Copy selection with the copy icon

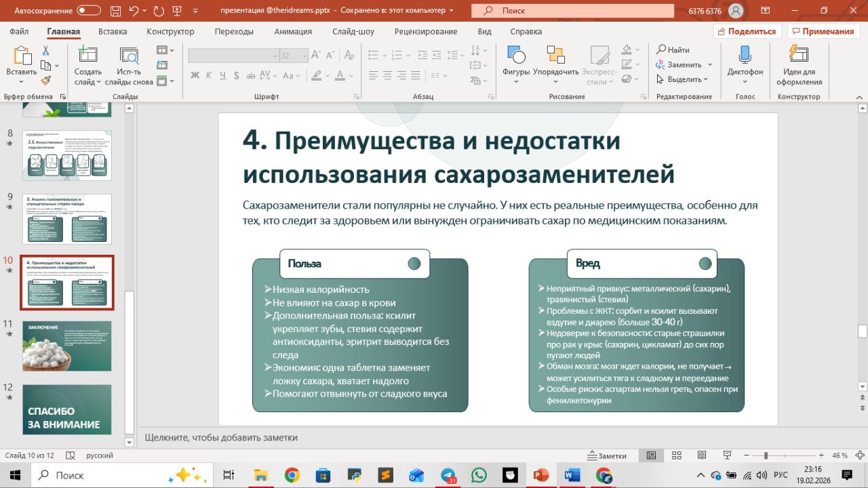coord(45,66)
